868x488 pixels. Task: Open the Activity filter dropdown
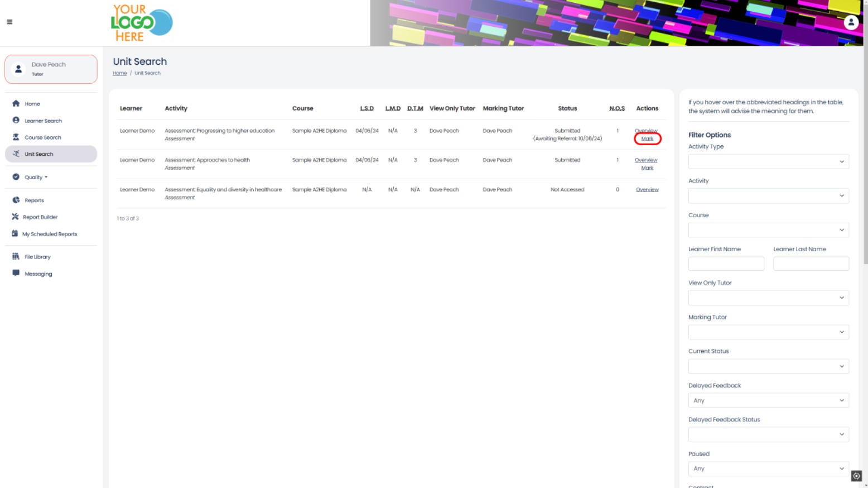(x=768, y=195)
